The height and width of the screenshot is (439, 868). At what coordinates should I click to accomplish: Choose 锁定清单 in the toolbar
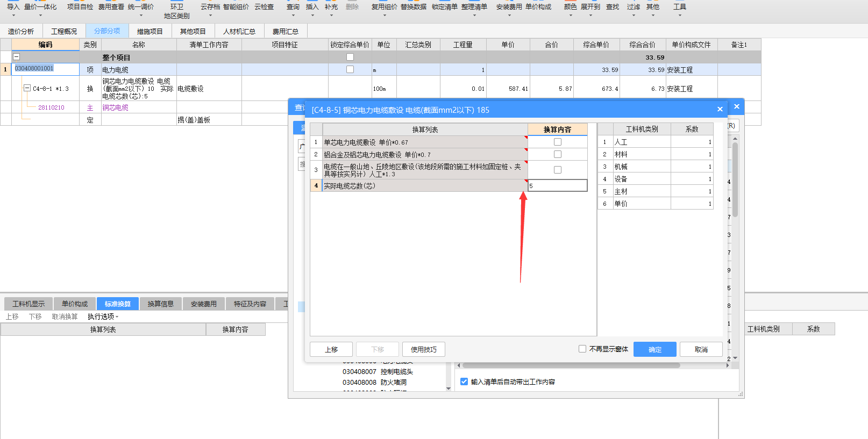coord(445,7)
